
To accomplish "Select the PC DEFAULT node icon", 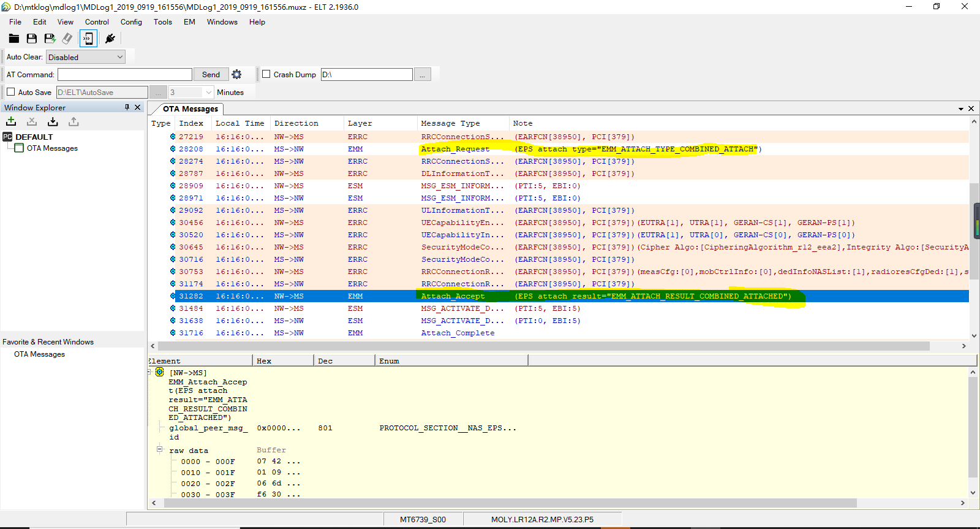I will click(7, 137).
